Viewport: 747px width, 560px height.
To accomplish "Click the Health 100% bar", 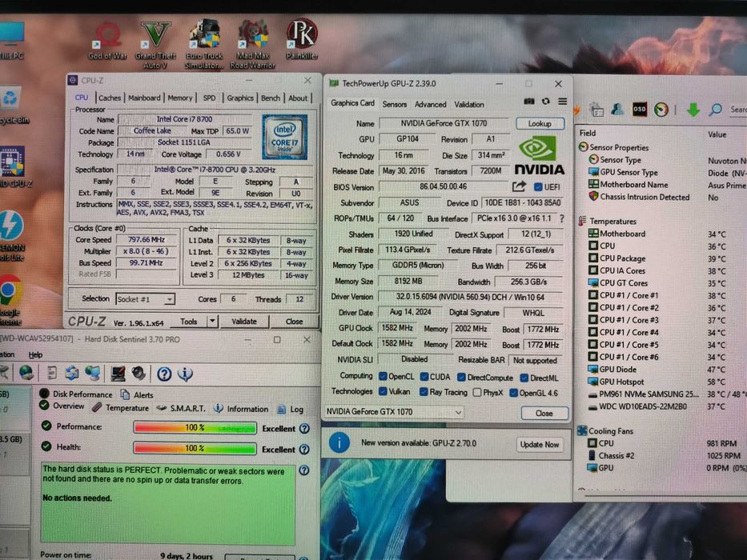I will 195,448.
